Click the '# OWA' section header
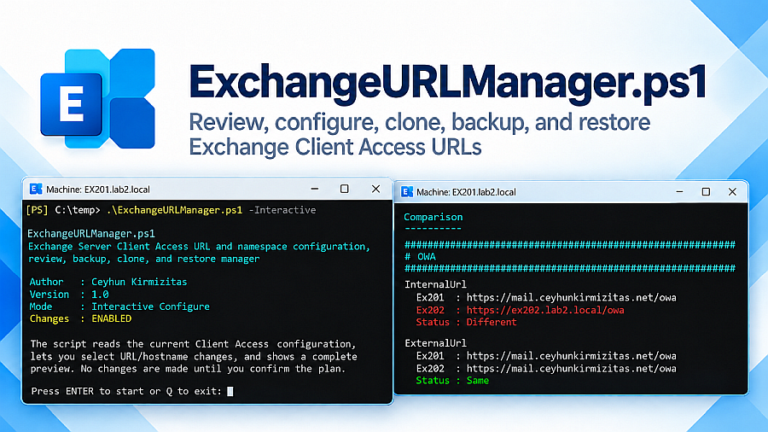This screenshot has width=768, height=432. pos(420,257)
